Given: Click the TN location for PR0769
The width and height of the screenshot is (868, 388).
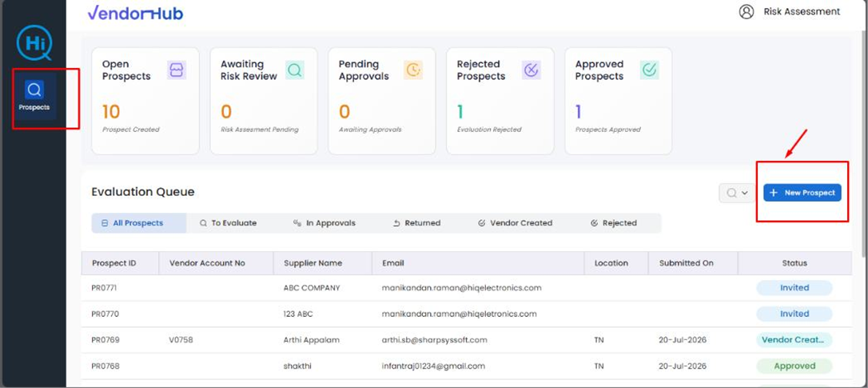Looking at the screenshot, I should pos(599,340).
